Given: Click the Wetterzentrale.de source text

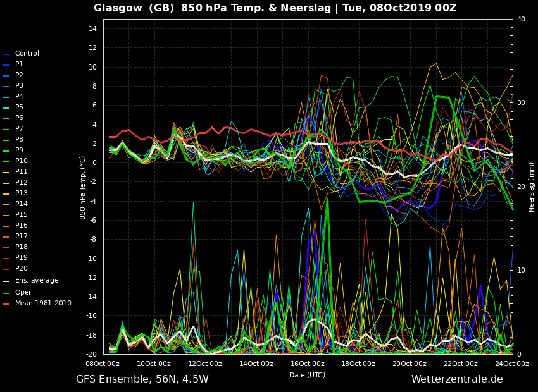Looking at the screenshot, I should 457,379.
